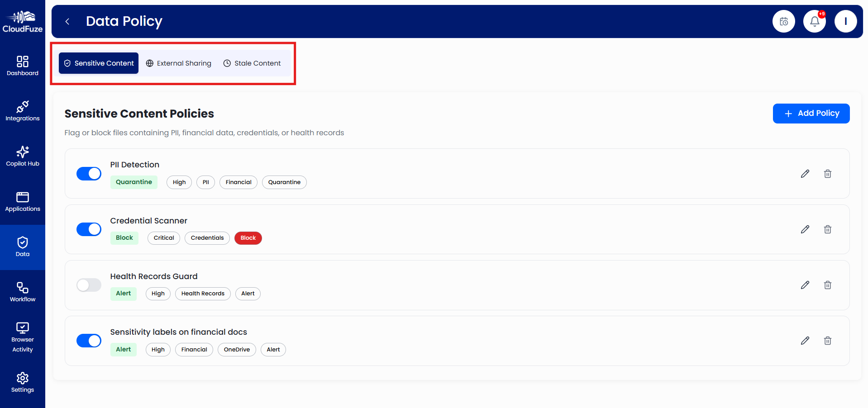
Task: Open Settings from the sidebar
Action: click(22, 382)
